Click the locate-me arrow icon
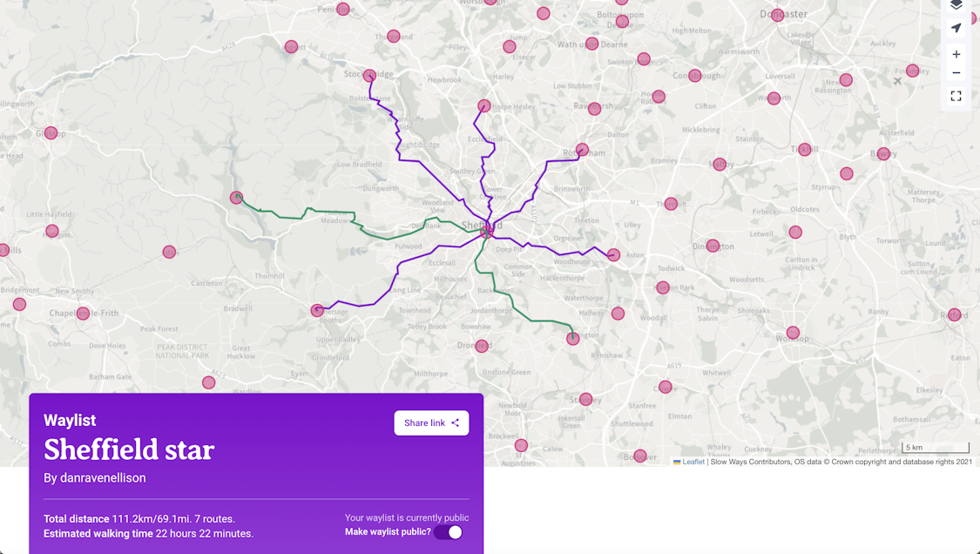This screenshot has width=980, height=554. pyautogui.click(x=956, y=28)
